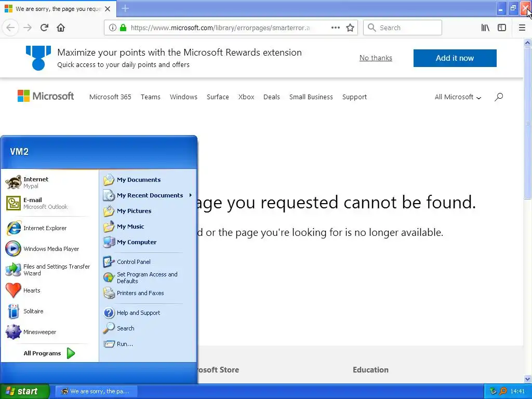
Task: Launch Mypal Internet from Start menu
Action: (x=49, y=182)
